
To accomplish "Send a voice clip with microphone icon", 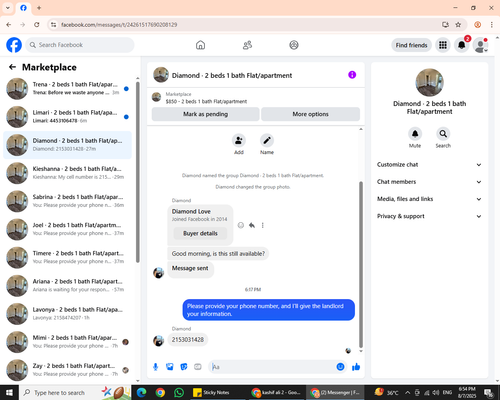I will click(x=155, y=367).
